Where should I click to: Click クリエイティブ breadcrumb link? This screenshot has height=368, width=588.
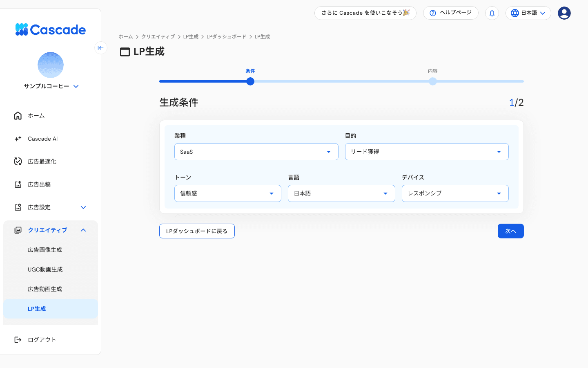(x=158, y=37)
